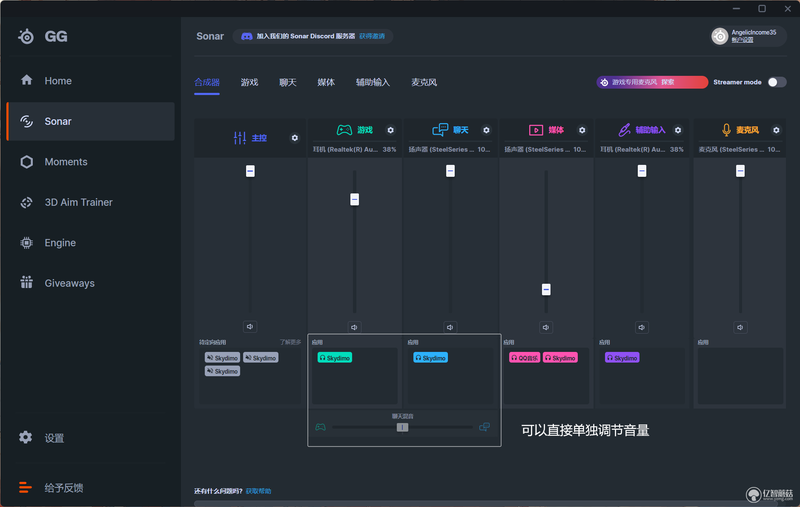800x507 pixels.
Task: Open the 主控 master channel settings gear
Action: pyautogui.click(x=294, y=138)
